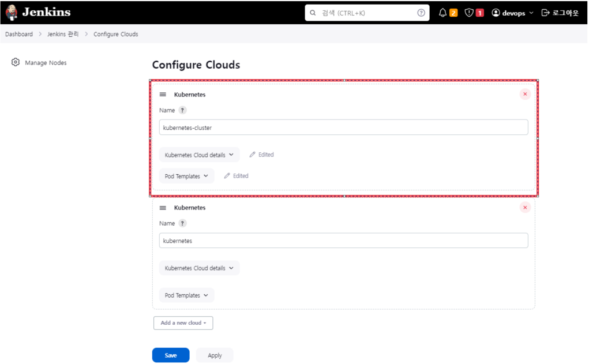
Task: Click the Name field containing kubernetes
Action: (x=343, y=241)
